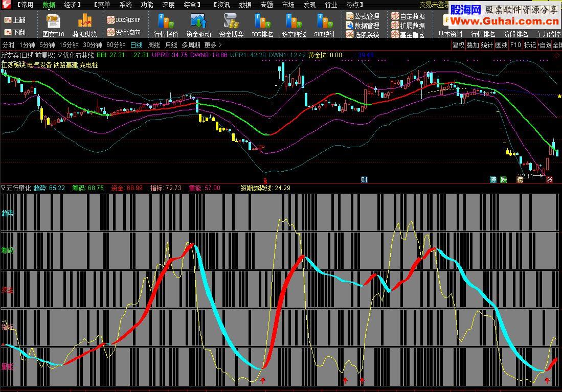Click the 画线 drawing tools button
The height and width of the screenshot is (392, 562).
pyautogui.click(x=502, y=45)
